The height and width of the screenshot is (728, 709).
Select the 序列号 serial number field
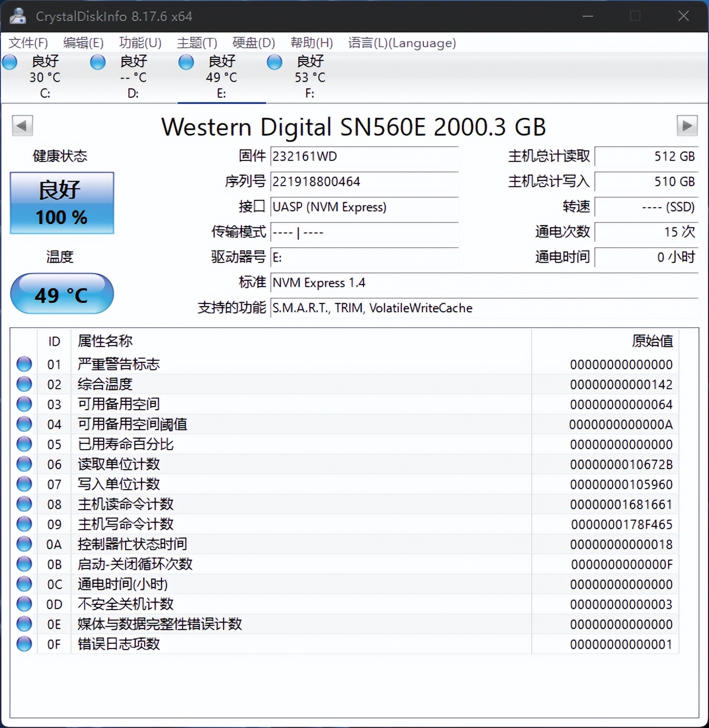click(363, 181)
